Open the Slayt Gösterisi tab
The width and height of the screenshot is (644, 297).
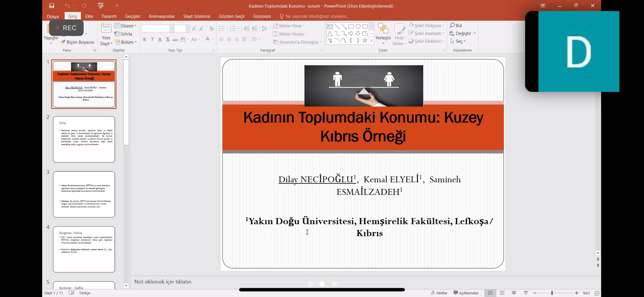coord(197,16)
